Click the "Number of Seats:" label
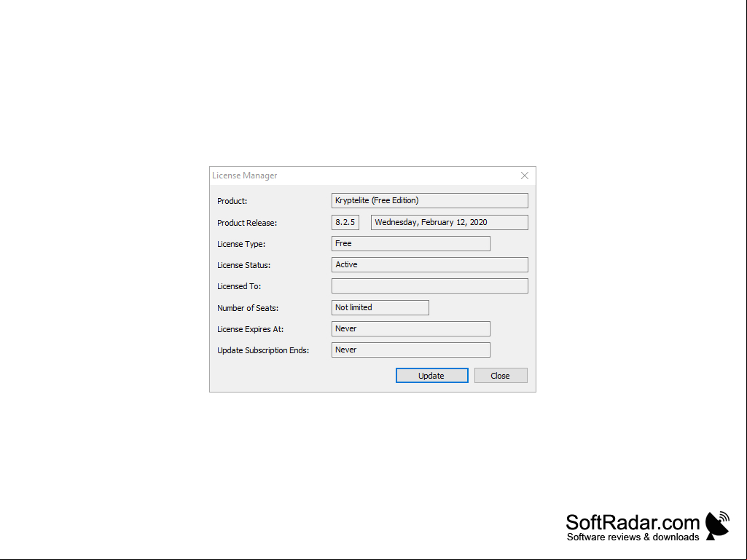Image resolution: width=747 pixels, height=560 pixels. pyautogui.click(x=248, y=308)
